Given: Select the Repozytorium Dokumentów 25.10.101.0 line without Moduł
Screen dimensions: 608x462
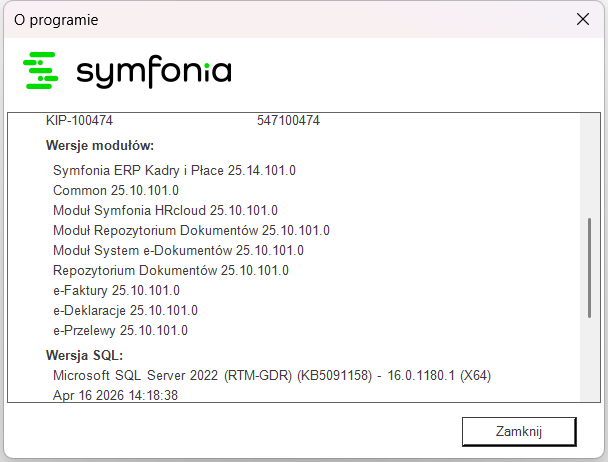Looking at the screenshot, I should point(171,270).
